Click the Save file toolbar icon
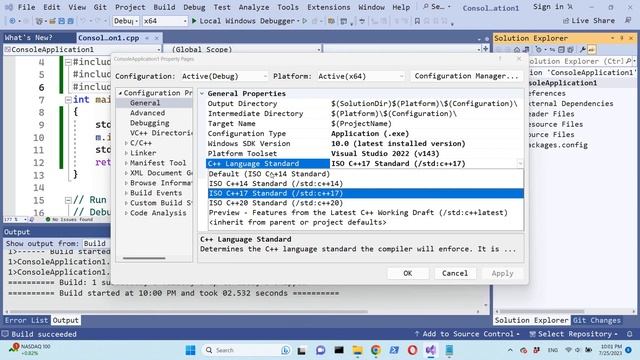Image resolution: width=640 pixels, height=360 pixels. [x=61, y=21]
